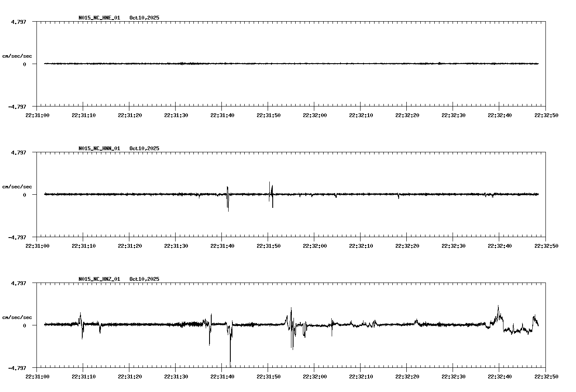576x392 pixels.
Task: Click the cm/sec/sec label on the HNZ plot
Action: click(17, 316)
